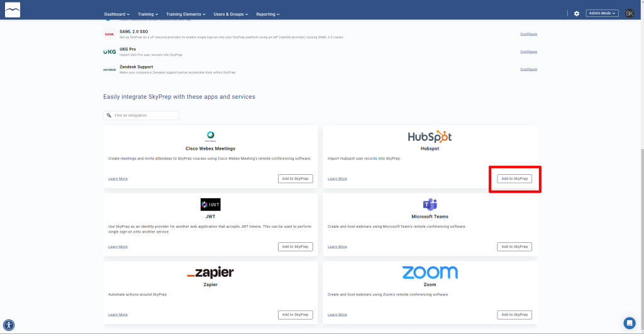Click the JWT card title
The height and width of the screenshot is (334, 644).
210,216
